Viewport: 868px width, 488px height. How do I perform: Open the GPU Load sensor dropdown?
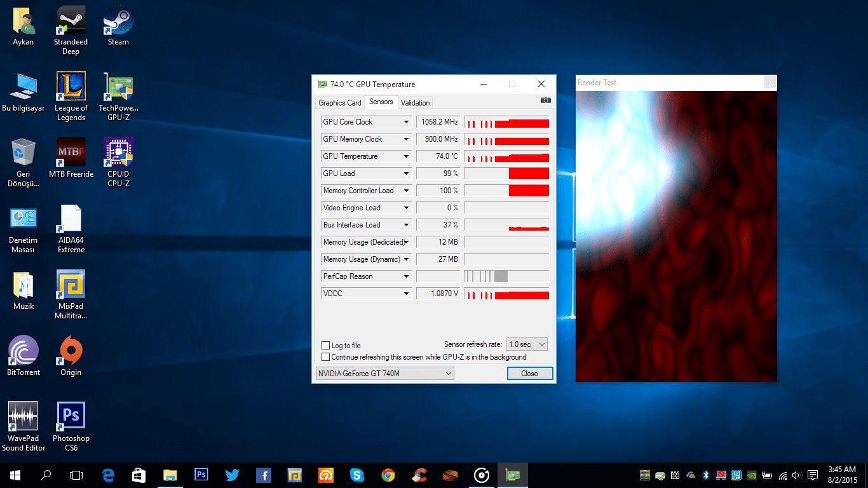(x=407, y=173)
